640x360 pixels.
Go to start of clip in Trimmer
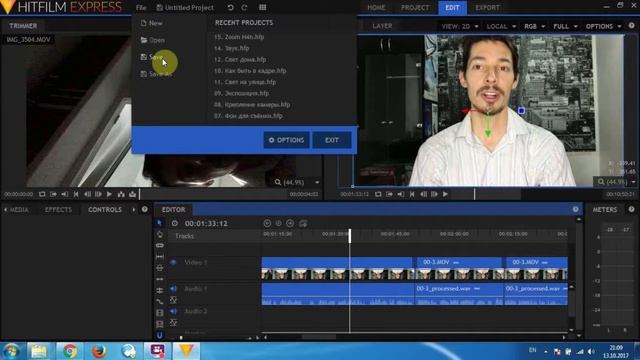point(76,194)
